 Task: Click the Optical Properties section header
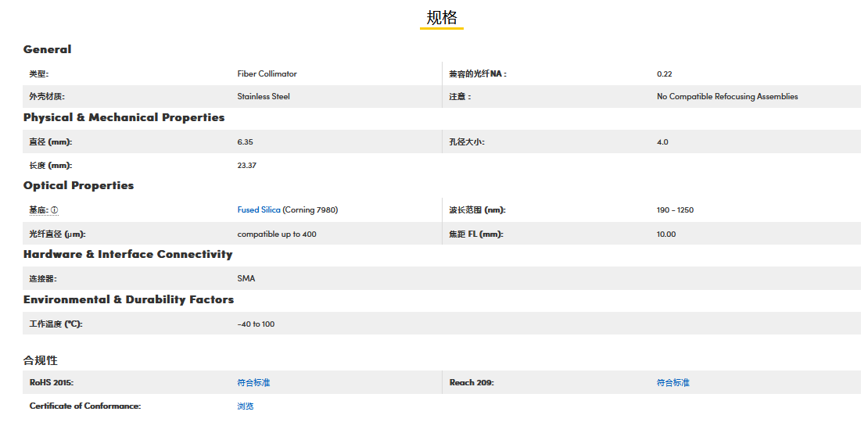pyautogui.click(x=78, y=185)
